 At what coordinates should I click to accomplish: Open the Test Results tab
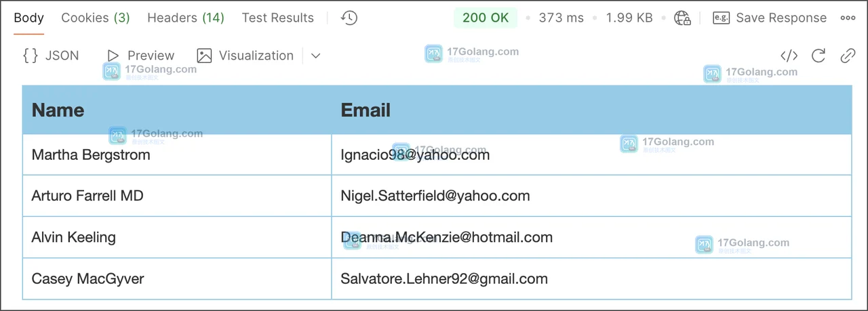pyautogui.click(x=278, y=18)
